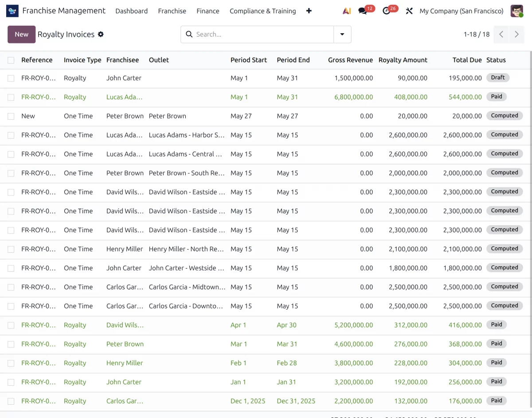This screenshot has width=532, height=418.
Task: Click the New button
Action: (21, 34)
